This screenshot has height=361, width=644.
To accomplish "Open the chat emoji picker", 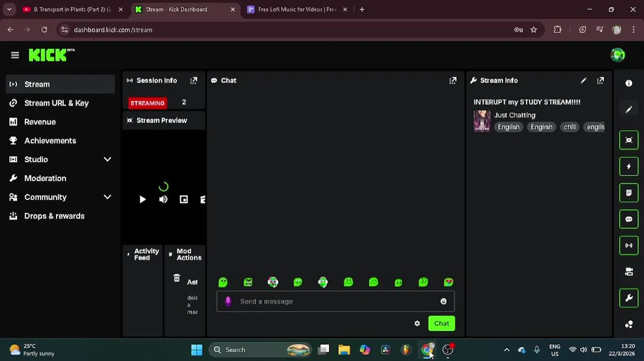I will click(443, 301).
